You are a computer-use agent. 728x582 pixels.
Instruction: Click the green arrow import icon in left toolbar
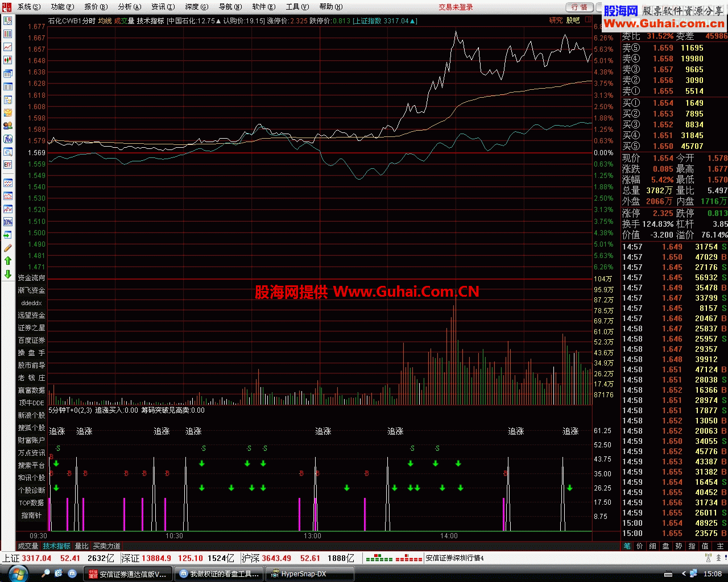(8, 235)
